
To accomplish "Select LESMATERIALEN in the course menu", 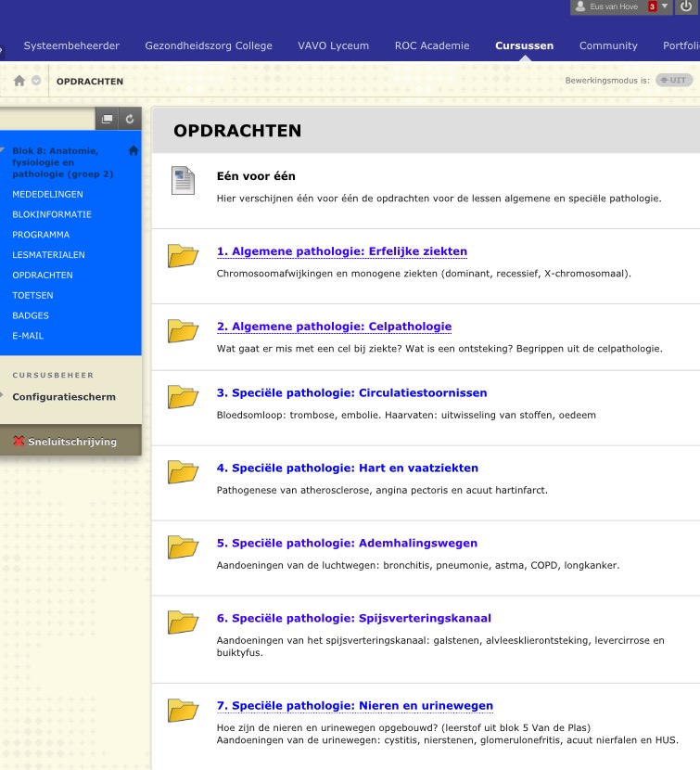I will [48, 255].
